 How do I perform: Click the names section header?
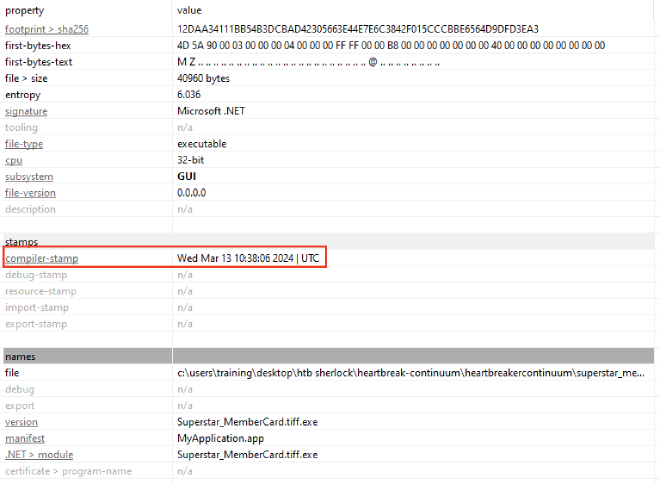click(x=20, y=356)
